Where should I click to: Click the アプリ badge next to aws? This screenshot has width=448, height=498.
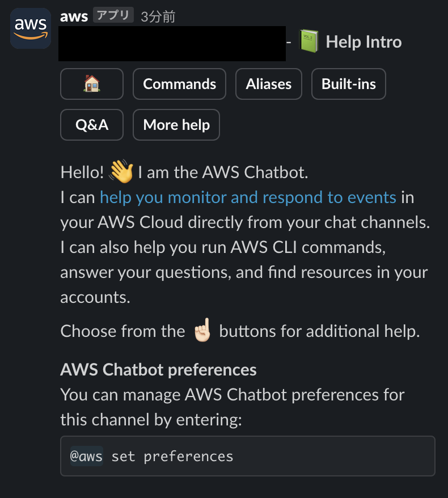[x=113, y=16]
